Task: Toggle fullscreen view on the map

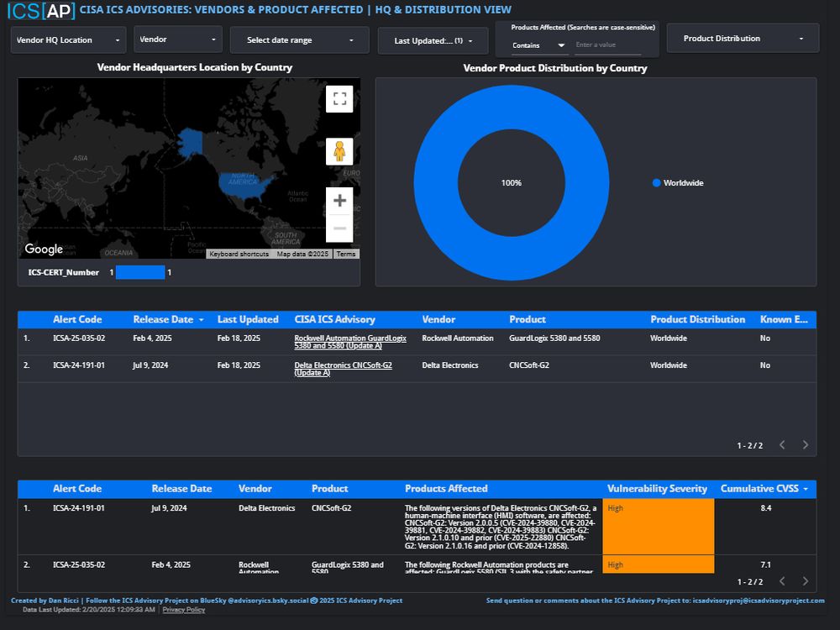Action: (x=339, y=98)
